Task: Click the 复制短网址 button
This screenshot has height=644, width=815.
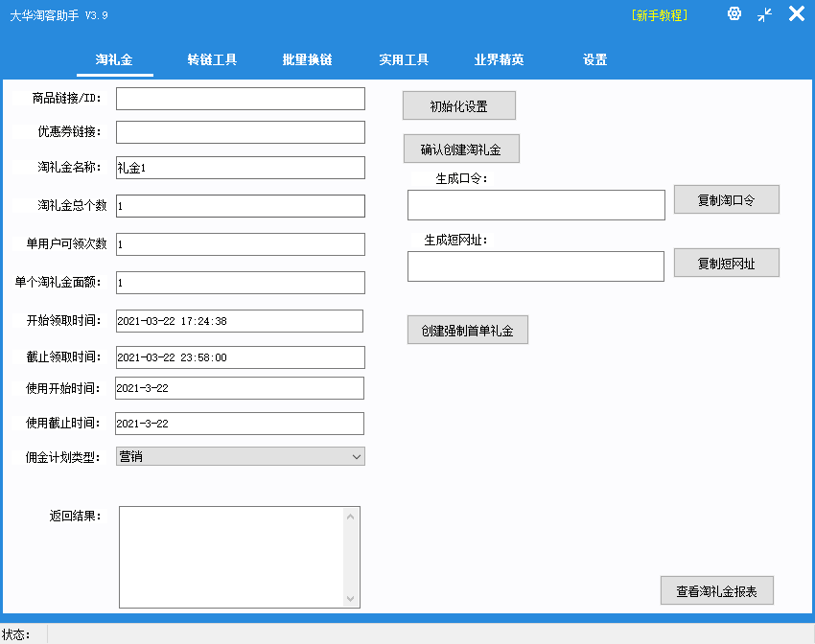Action: tap(726, 263)
